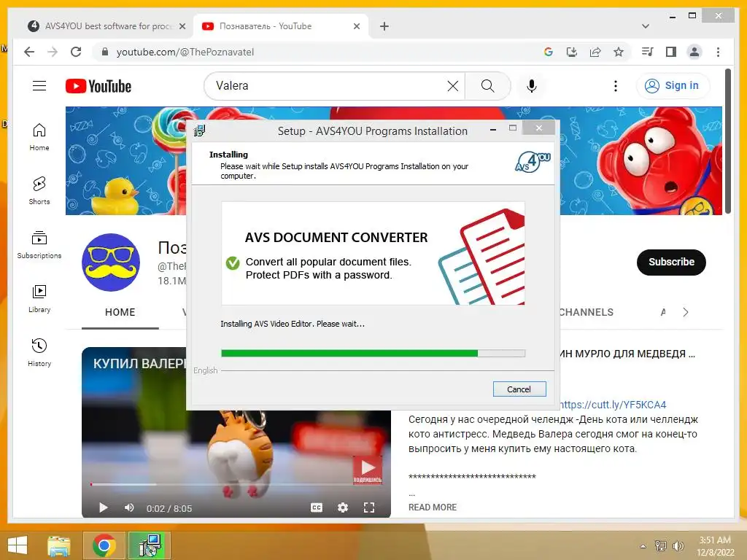747x560 pixels.
Task: Share this page from address bar
Action: 595,52
